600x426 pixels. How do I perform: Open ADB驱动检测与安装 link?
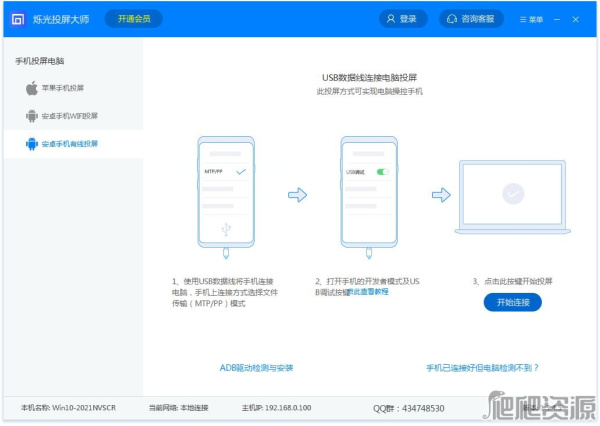[256, 368]
